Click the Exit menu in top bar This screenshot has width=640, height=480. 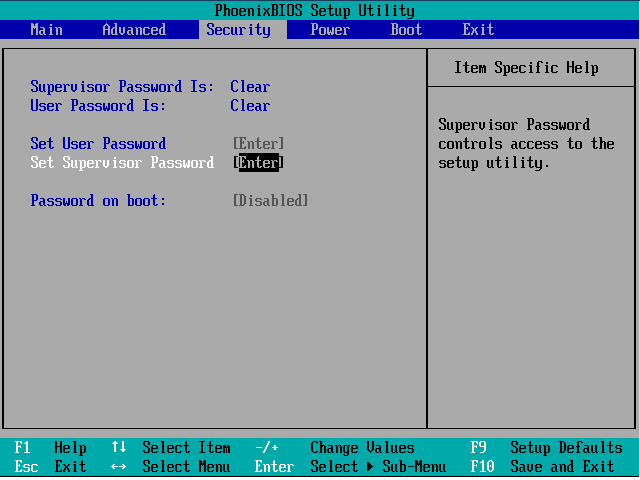click(x=478, y=30)
